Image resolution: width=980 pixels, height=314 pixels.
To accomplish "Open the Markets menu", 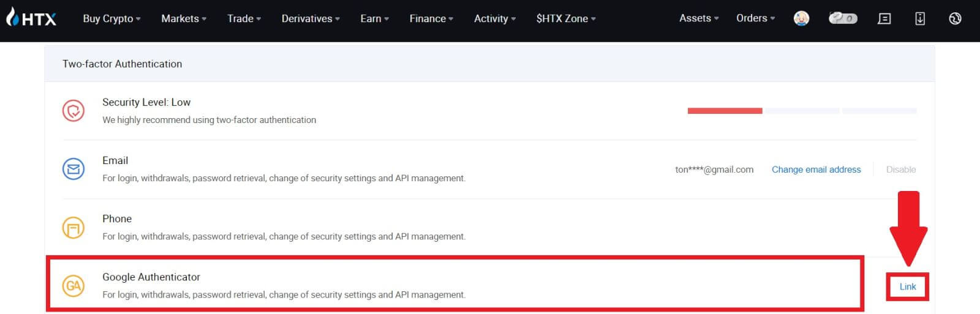I will coord(183,18).
